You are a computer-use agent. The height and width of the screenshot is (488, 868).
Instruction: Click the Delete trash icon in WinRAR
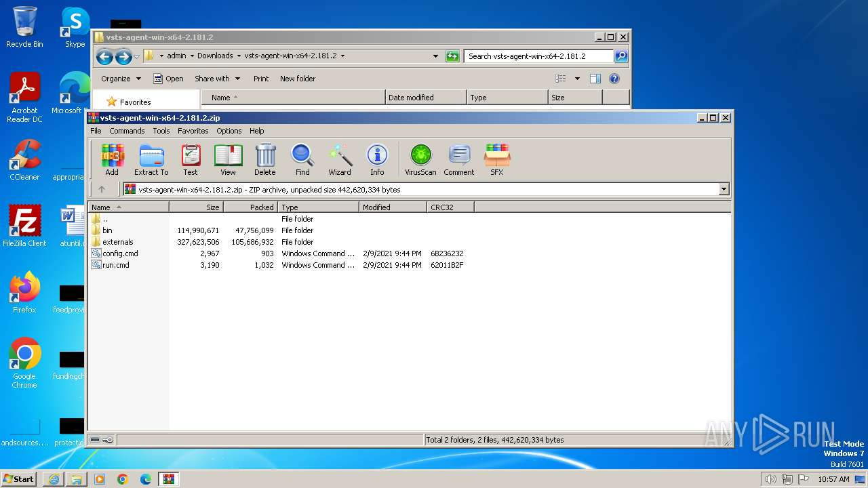click(265, 160)
